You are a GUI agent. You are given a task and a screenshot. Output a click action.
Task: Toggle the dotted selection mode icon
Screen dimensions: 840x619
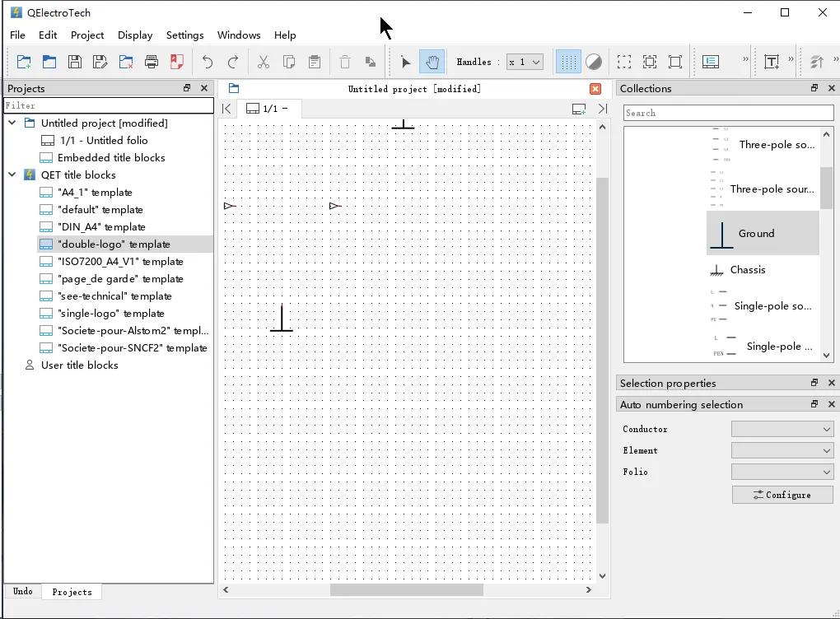(x=623, y=61)
